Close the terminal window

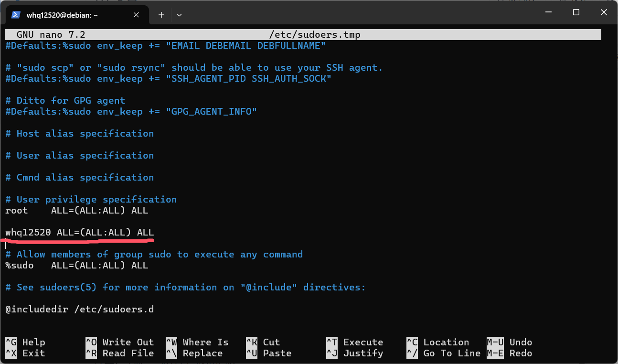[604, 12]
